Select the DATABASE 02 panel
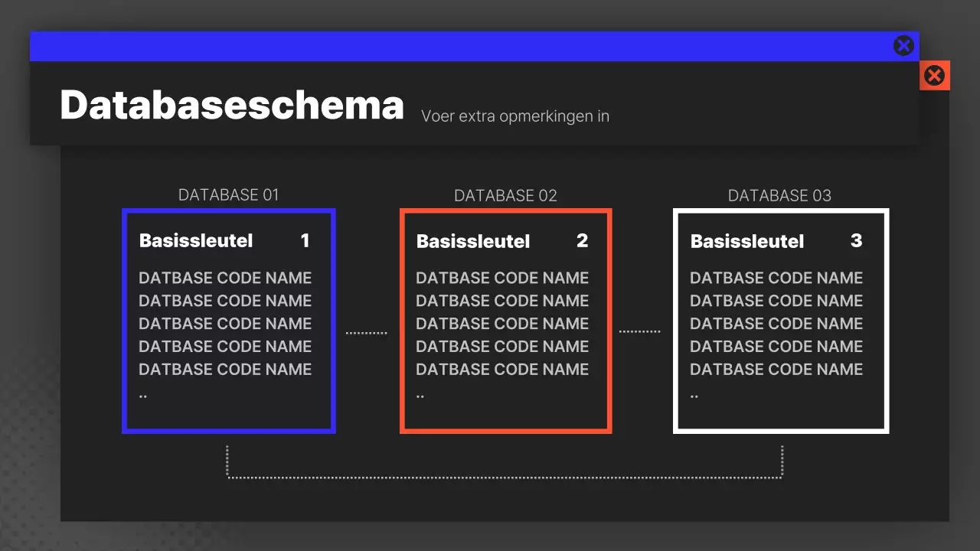This screenshot has height=551, width=980. (x=505, y=321)
